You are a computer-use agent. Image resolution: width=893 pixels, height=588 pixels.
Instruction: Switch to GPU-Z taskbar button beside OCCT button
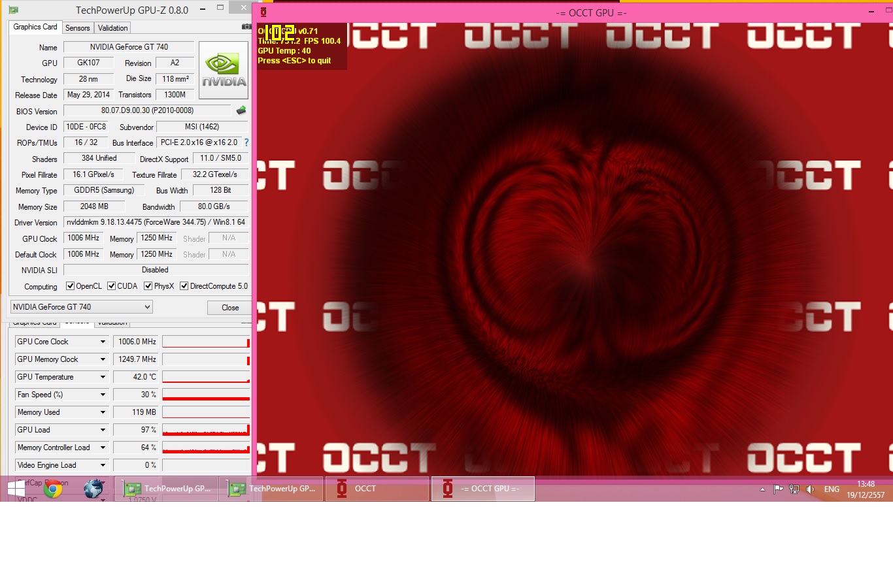click(272, 489)
